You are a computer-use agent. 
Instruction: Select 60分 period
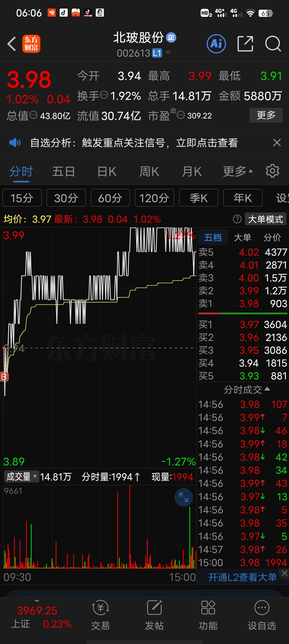(110, 198)
